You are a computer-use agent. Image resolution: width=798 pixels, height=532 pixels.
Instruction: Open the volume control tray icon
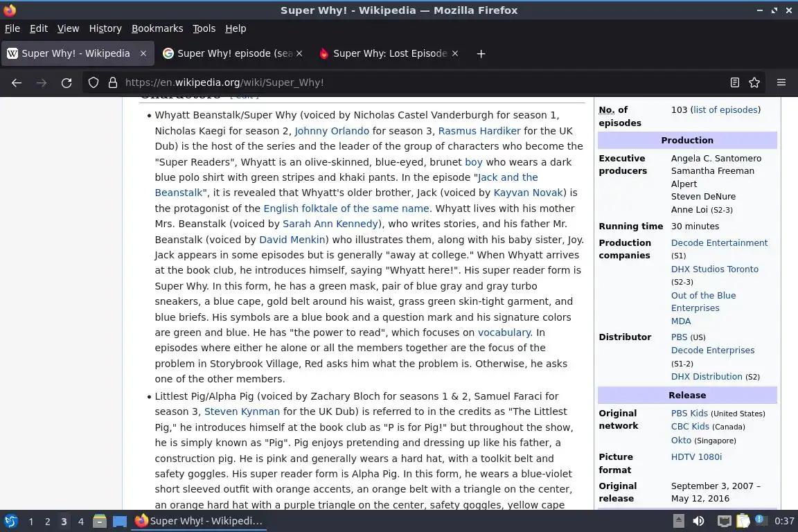point(698,521)
